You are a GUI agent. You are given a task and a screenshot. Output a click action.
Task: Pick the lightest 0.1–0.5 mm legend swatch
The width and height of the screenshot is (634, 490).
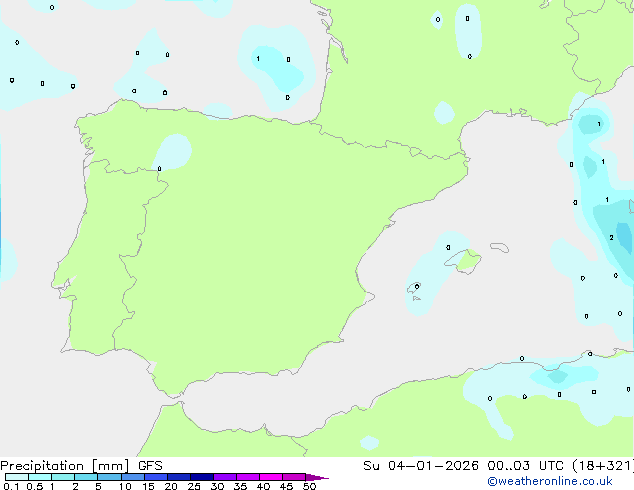[x=17, y=477]
